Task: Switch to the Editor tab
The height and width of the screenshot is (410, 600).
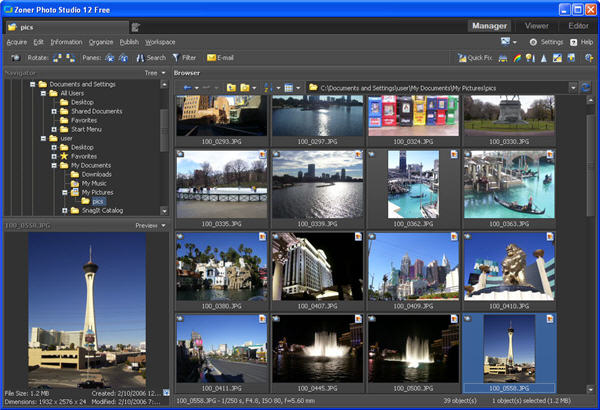Action: (x=578, y=25)
